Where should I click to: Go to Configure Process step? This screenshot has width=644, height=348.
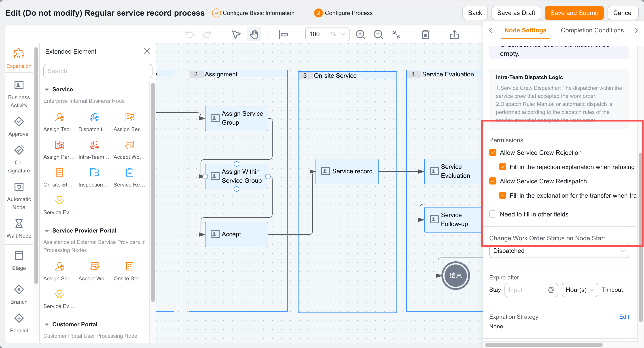[x=343, y=13]
